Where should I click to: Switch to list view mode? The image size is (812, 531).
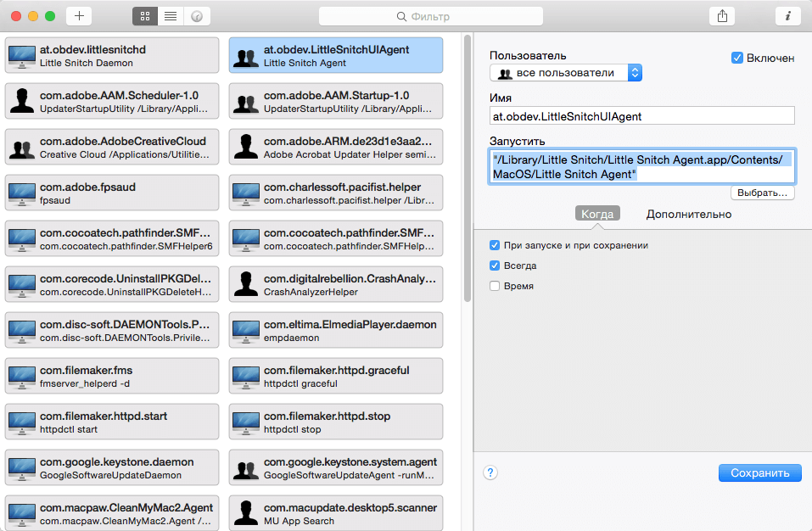[171, 16]
